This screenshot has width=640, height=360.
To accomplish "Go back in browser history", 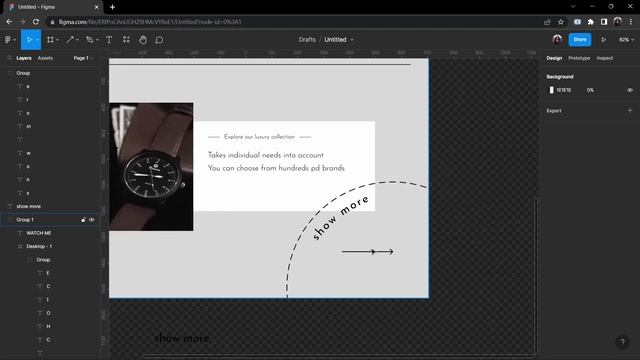I will point(9,22).
